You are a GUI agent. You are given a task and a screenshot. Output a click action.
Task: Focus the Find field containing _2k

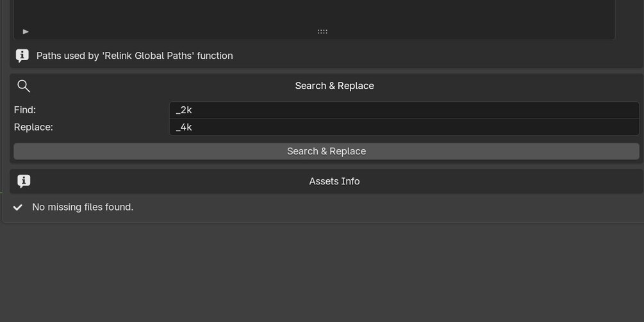tap(404, 110)
